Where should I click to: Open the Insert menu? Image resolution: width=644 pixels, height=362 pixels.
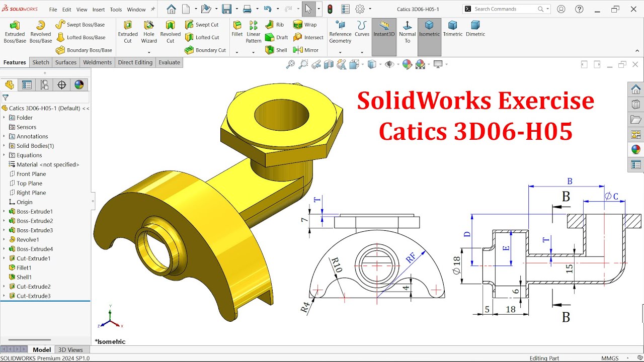99,10
